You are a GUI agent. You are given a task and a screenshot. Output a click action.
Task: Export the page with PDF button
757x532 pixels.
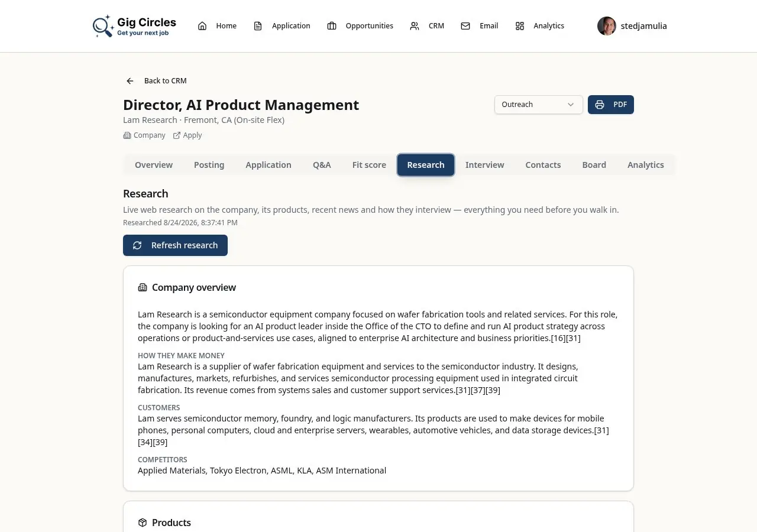tap(611, 105)
